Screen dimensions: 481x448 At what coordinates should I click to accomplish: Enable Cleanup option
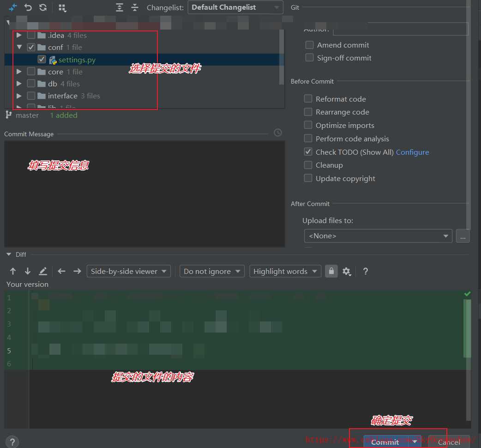point(308,165)
